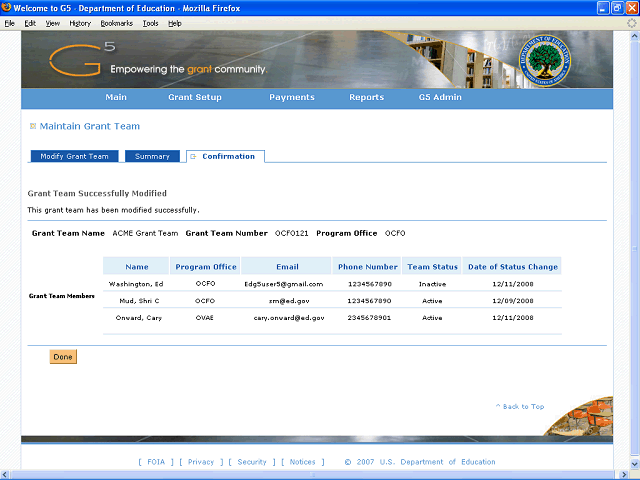The width and height of the screenshot is (640, 480).
Task: Switch to the Modify Grant Team tab
Action: (75, 156)
